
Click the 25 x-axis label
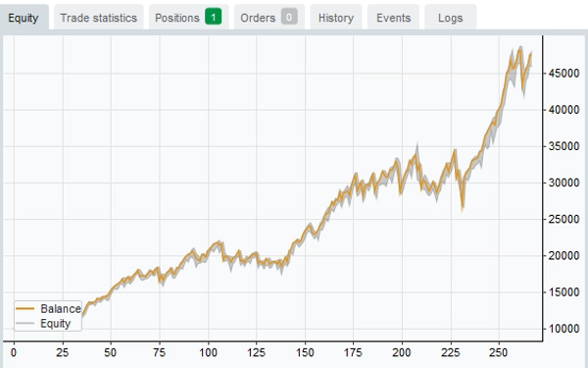pyautogui.click(x=63, y=353)
